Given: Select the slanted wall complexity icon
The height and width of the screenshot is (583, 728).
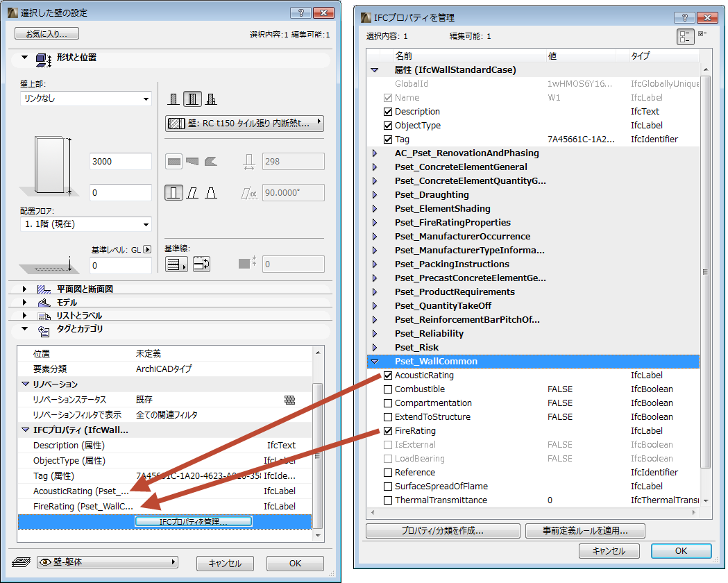Looking at the screenshot, I should point(192,193).
